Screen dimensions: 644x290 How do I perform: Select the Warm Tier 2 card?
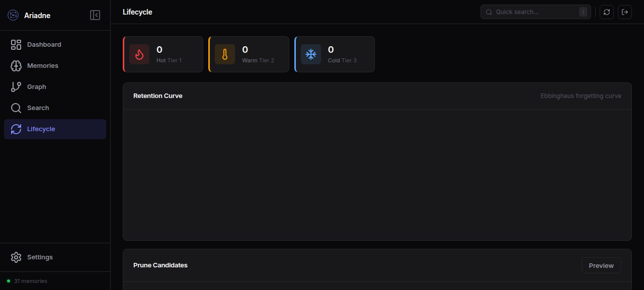[x=249, y=54]
